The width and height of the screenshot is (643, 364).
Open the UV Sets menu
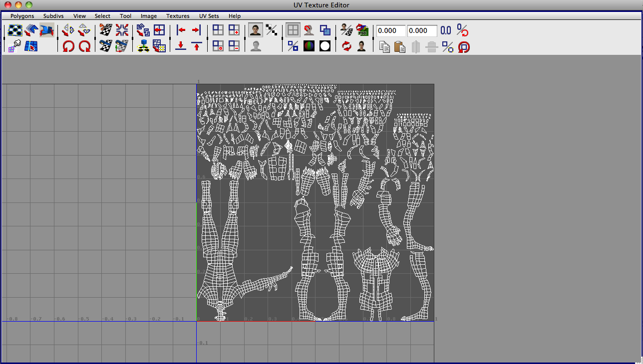(209, 15)
